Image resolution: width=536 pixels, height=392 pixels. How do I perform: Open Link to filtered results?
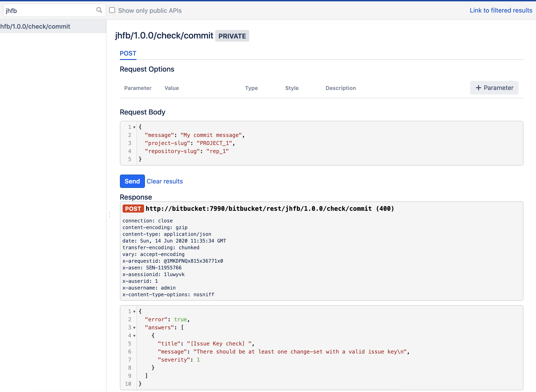tap(501, 11)
